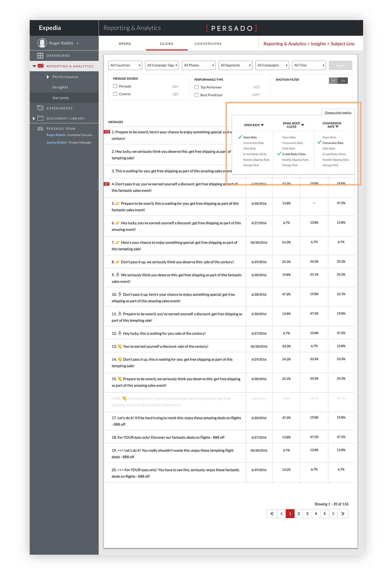The width and height of the screenshot is (392, 575).
Task: Expand the Email Body Clicks column arrow
Action: coord(302,125)
